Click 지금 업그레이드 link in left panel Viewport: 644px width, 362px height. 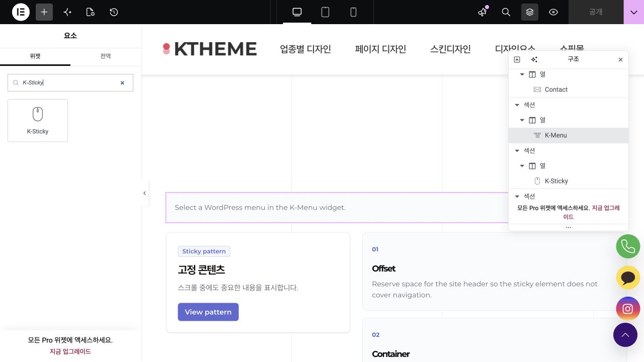pos(70,351)
